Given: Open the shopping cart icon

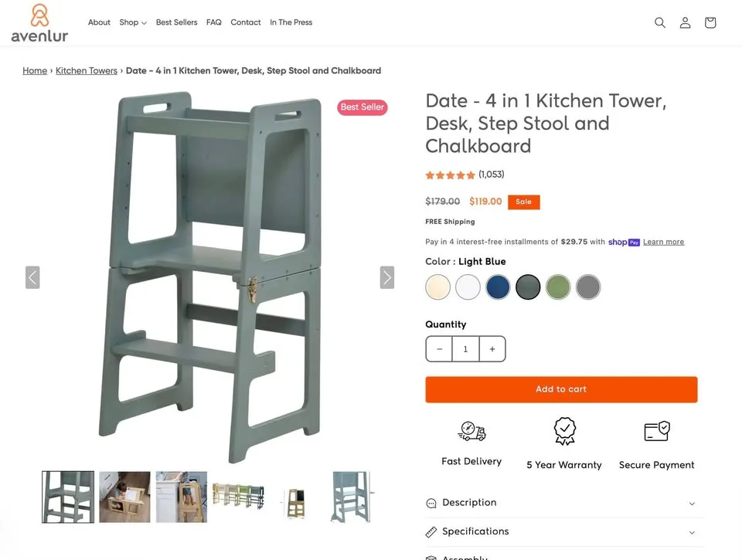Looking at the screenshot, I should point(710,22).
